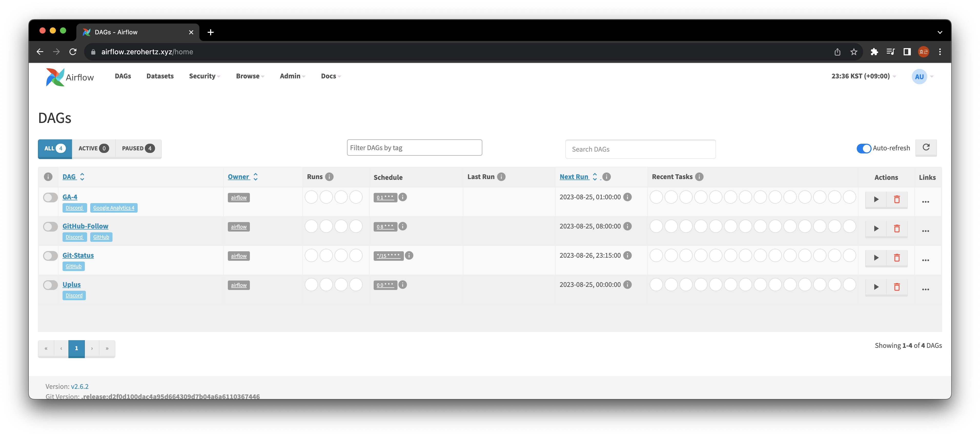Viewport: 980px width, 437px height.
Task: Expand the Browse menu
Action: click(250, 76)
